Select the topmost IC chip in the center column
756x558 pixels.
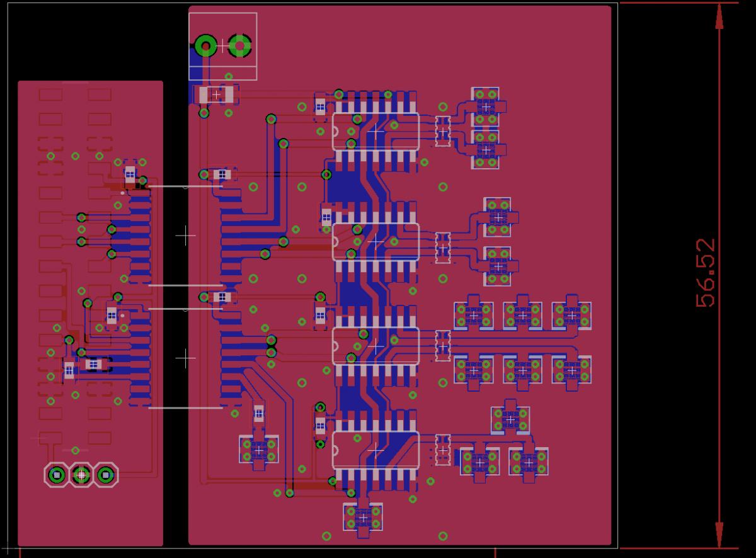coord(375,131)
